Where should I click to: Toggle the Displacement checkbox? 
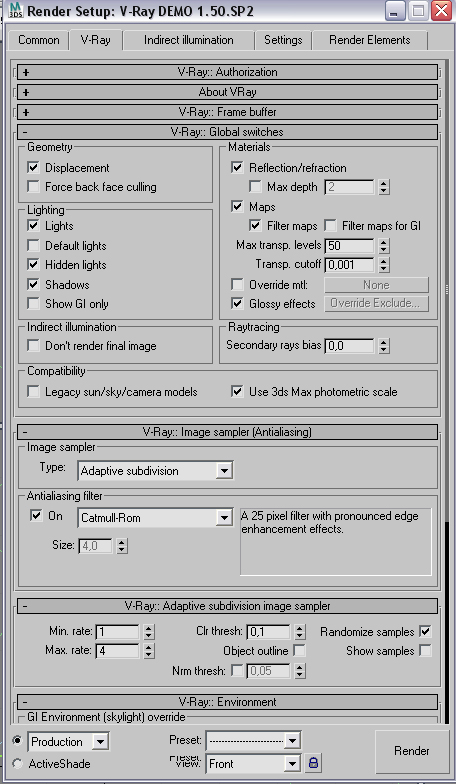click(34, 168)
